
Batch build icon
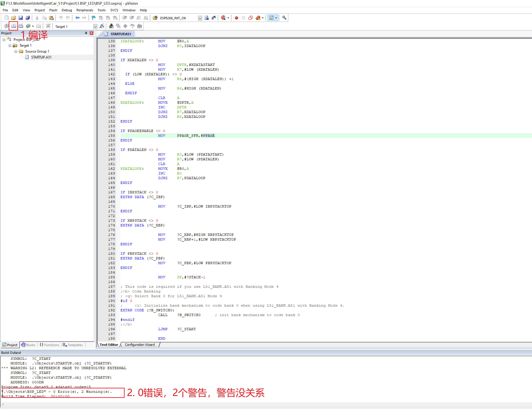(28, 26)
